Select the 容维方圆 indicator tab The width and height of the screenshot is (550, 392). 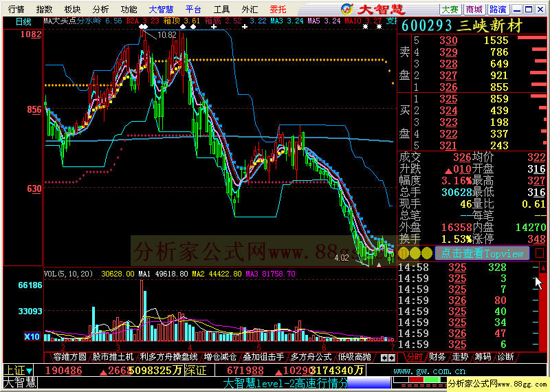click(x=70, y=357)
